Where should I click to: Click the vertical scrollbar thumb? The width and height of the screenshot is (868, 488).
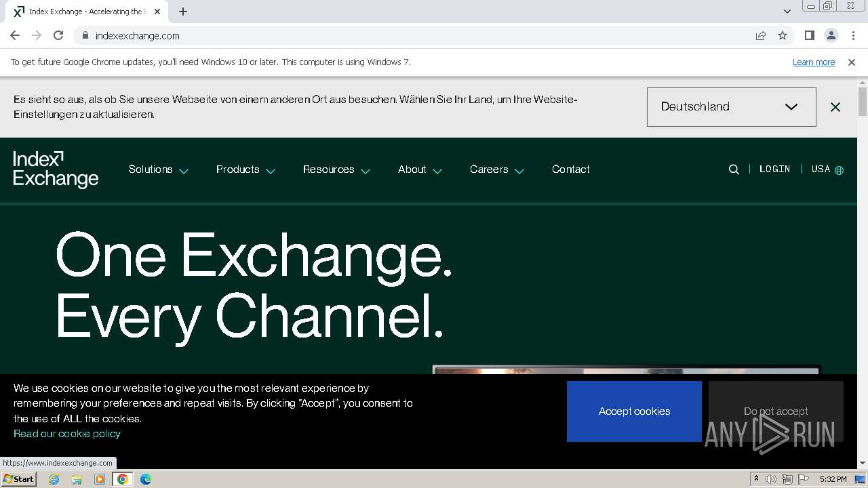coord(863,102)
